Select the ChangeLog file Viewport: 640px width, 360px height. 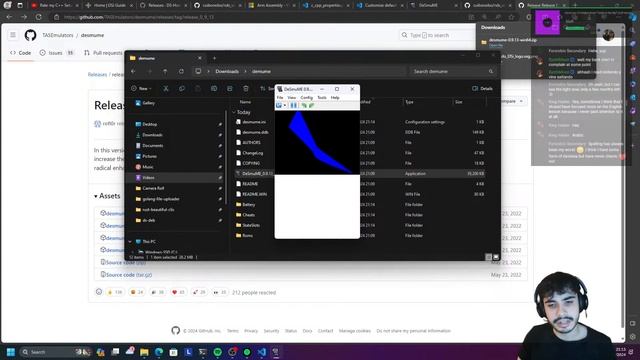click(x=252, y=153)
